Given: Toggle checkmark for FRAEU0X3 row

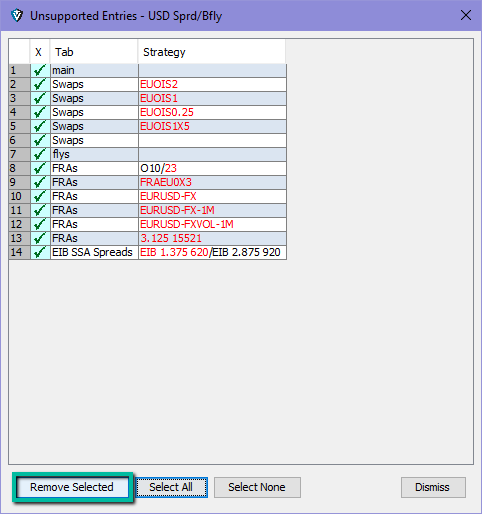Looking at the screenshot, I should coord(40,182).
